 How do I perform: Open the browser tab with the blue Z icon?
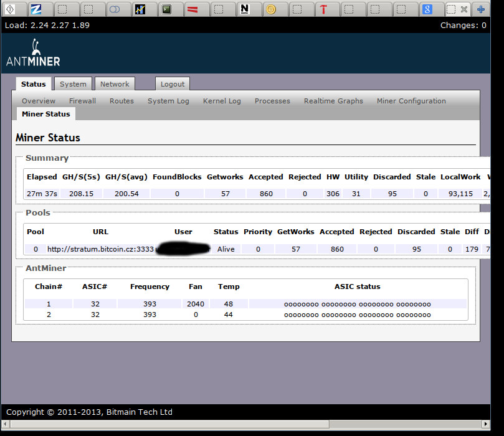(36, 9)
